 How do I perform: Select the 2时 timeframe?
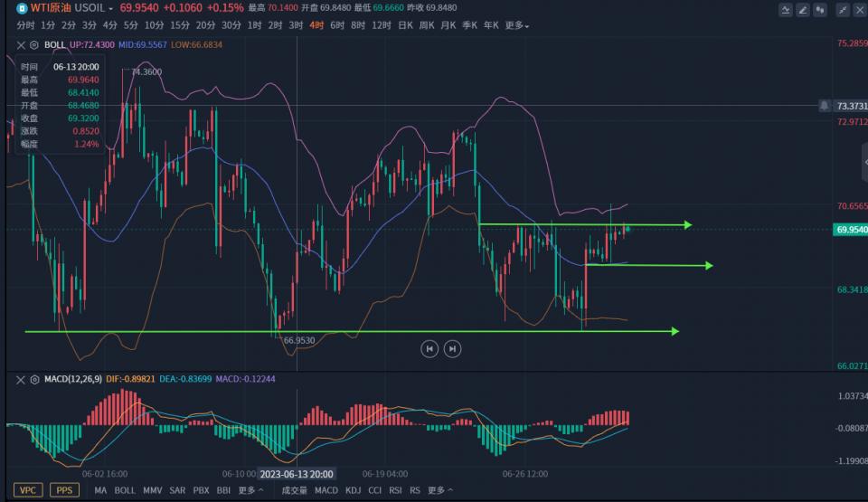(275, 25)
